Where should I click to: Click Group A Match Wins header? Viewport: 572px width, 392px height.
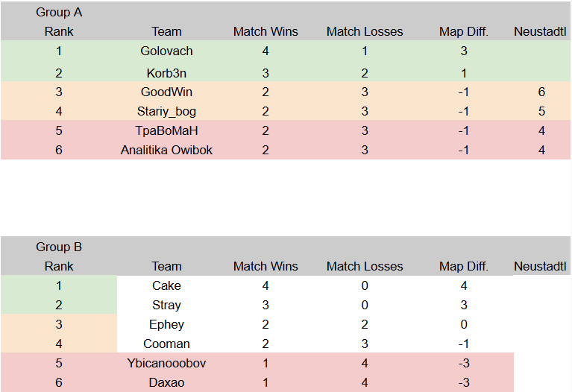coord(265,32)
